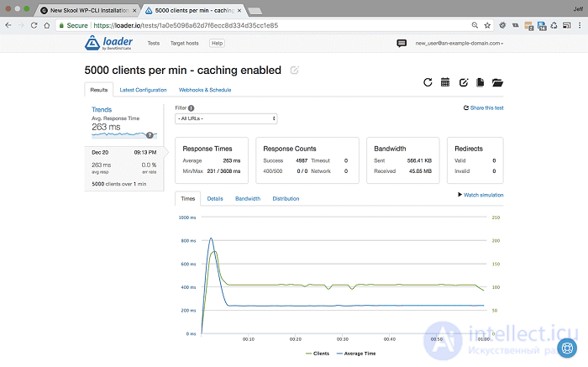Viewport: 588px width, 367px height.
Task: Select the Distribution chart tab
Action: tap(286, 199)
